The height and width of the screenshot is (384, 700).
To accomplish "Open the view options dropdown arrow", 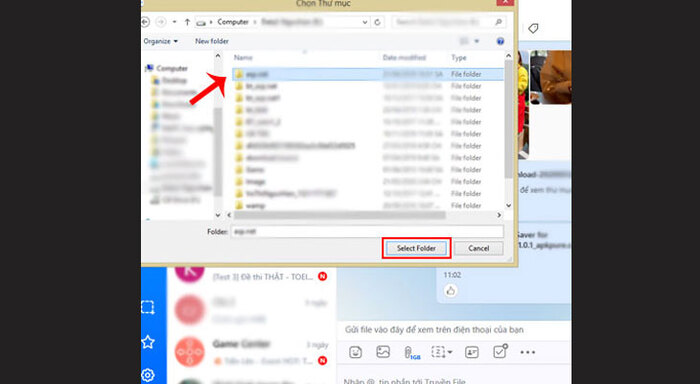I will [476, 41].
